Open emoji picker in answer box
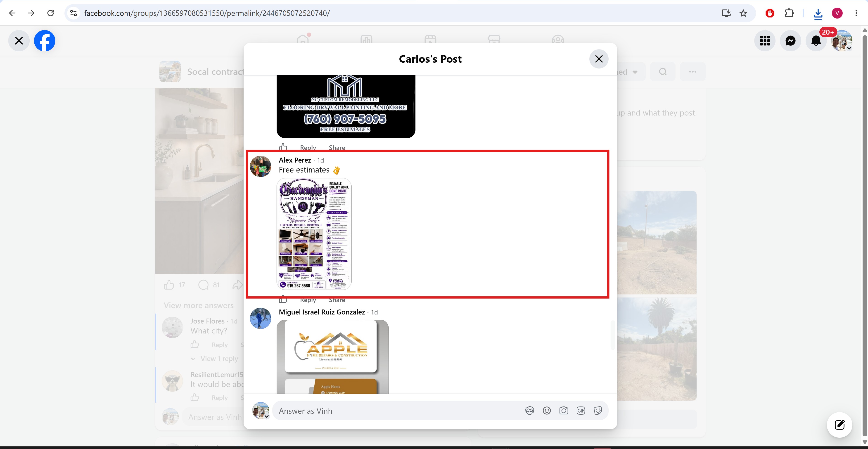The height and width of the screenshot is (449, 868). tap(547, 411)
